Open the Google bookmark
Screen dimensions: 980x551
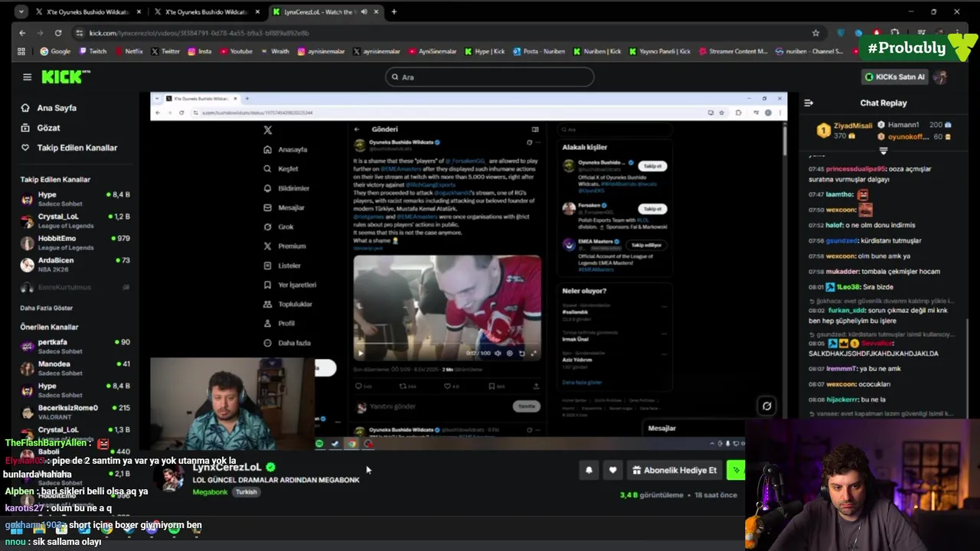coord(55,51)
